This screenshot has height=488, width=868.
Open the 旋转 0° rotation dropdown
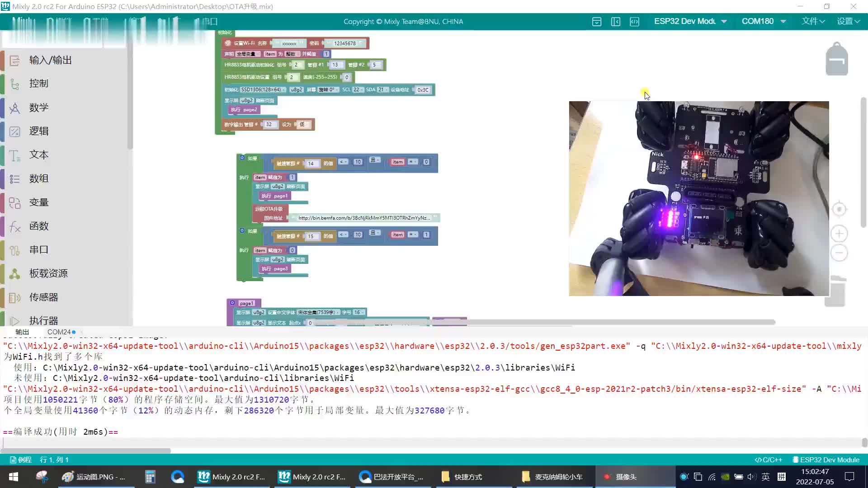[328, 89]
